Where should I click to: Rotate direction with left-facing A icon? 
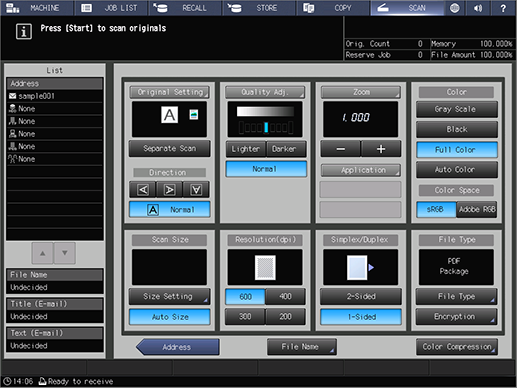[x=143, y=190]
